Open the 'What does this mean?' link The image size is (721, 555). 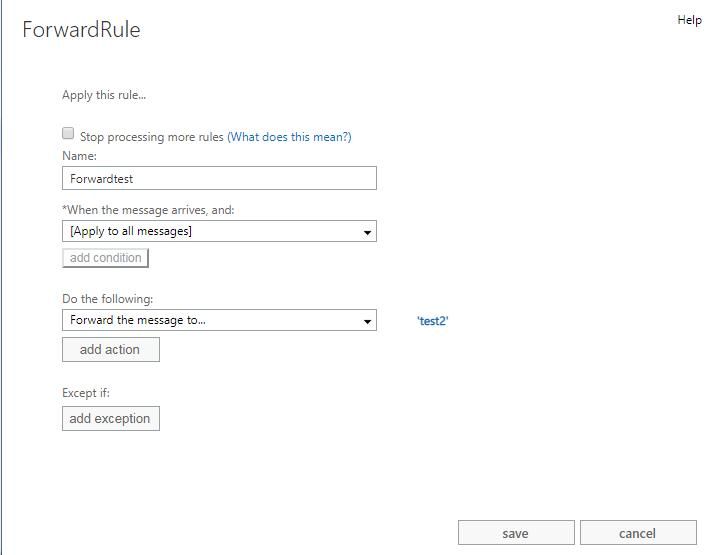(x=289, y=137)
